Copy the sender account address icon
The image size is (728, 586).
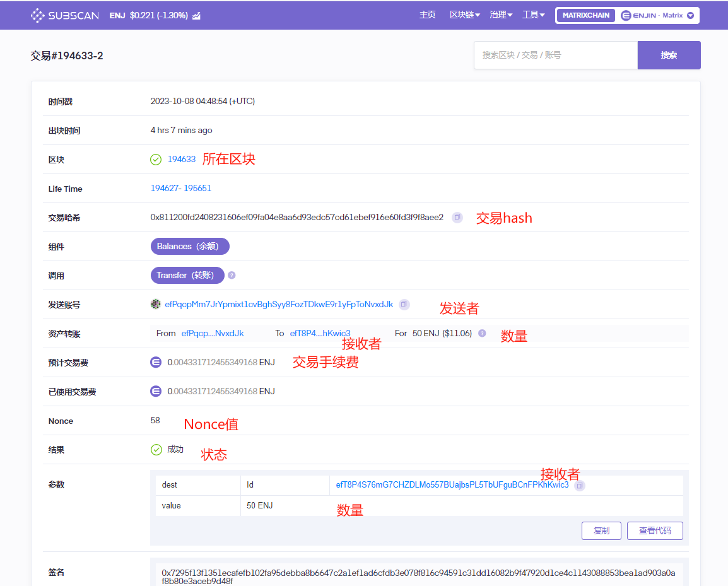404,304
